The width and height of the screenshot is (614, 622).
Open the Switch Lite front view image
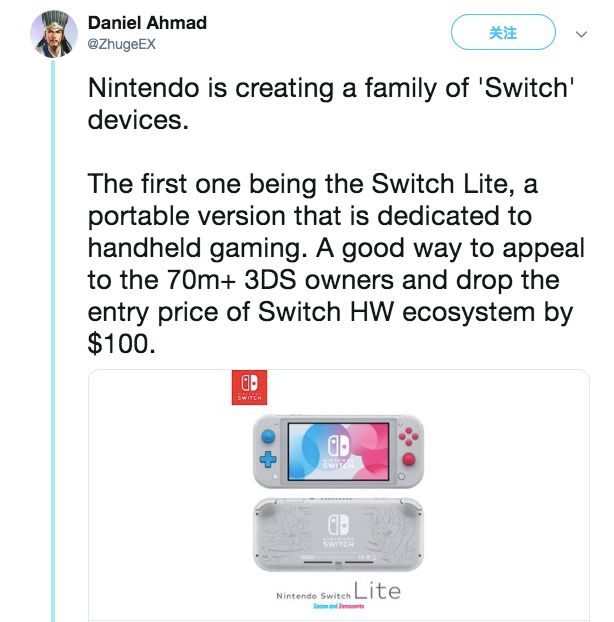[x=338, y=451]
